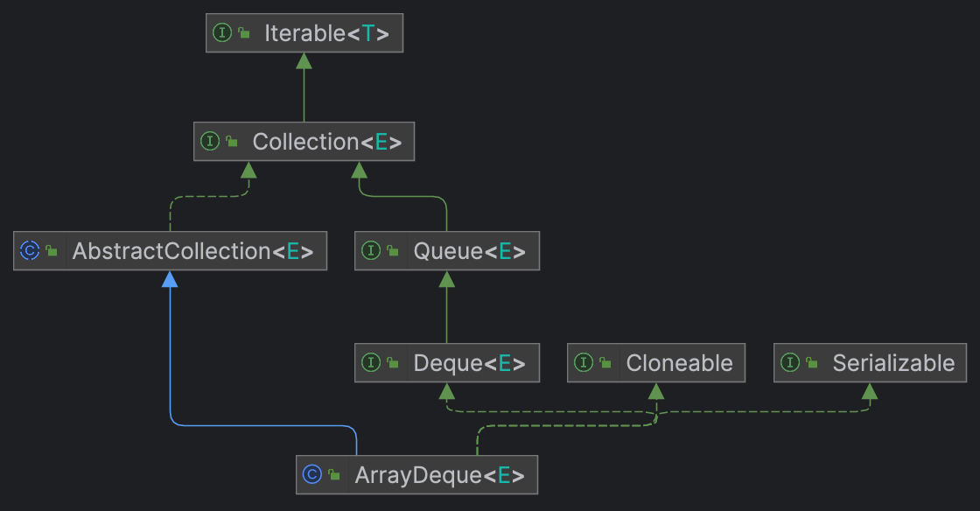This screenshot has height=511, width=980.
Task: Click the interface icon on Queue node
Action: click(x=371, y=251)
